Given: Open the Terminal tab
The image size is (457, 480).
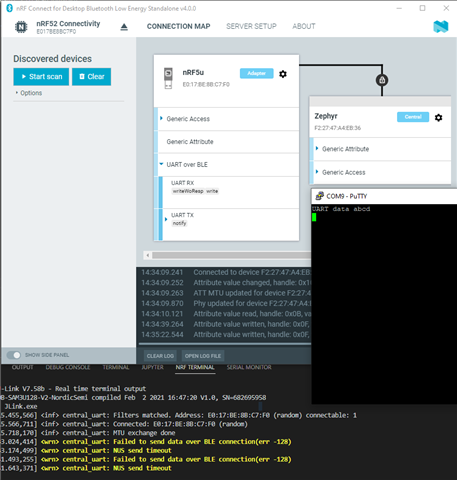Looking at the screenshot, I should [116, 367].
